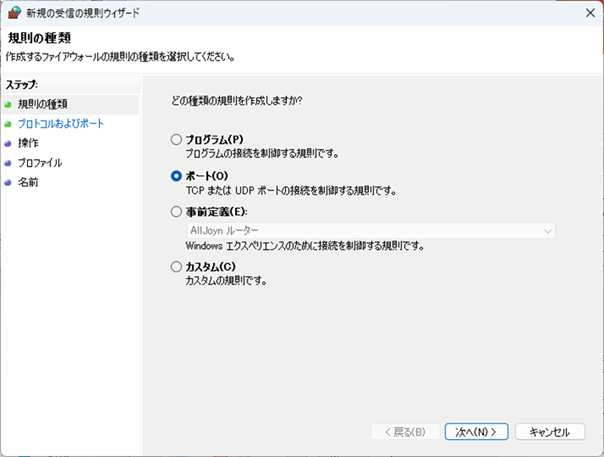The height and width of the screenshot is (457, 604).
Task: Click the blue bullet beside 操作 step
Action: click(9, 143)
